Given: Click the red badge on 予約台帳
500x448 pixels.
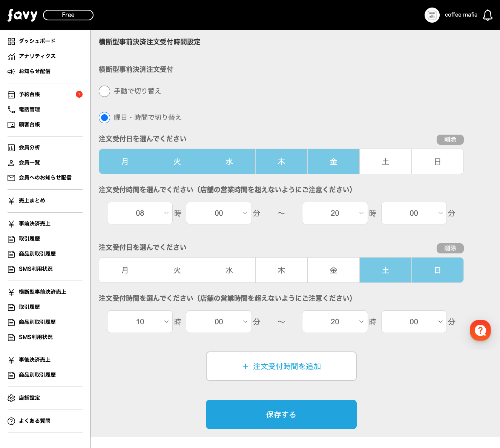Looking at the screenshot, I should pos(79,94).
